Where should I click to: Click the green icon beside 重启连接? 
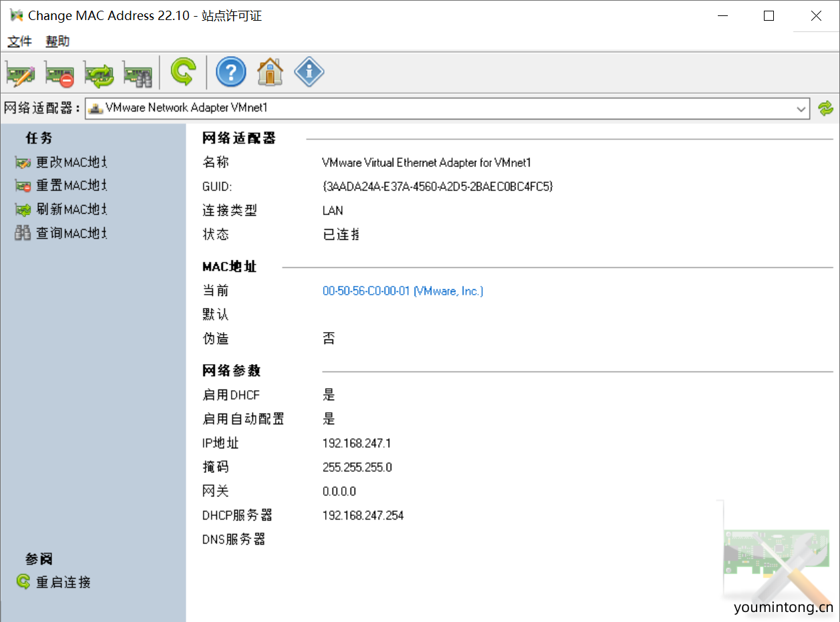click(23, 582)
